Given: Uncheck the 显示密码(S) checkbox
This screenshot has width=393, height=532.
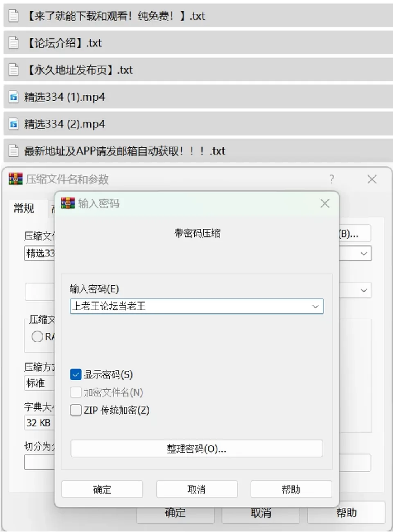Looking at the screenshot, I should pos(76,374).
